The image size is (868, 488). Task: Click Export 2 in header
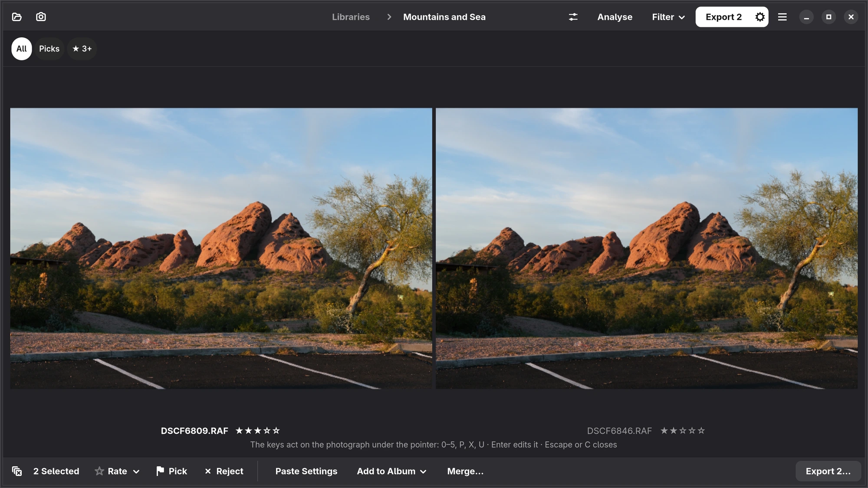click(x=723, y=17)
